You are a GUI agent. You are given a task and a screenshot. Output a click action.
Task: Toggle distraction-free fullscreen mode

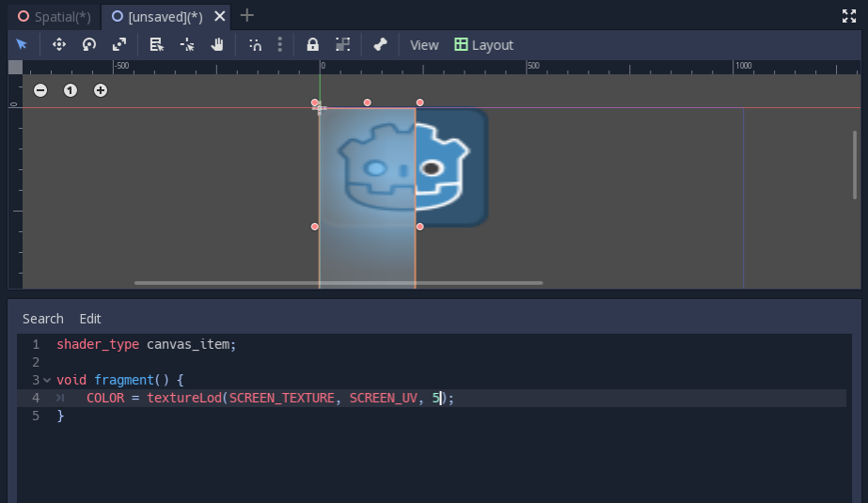pos(848,16)
